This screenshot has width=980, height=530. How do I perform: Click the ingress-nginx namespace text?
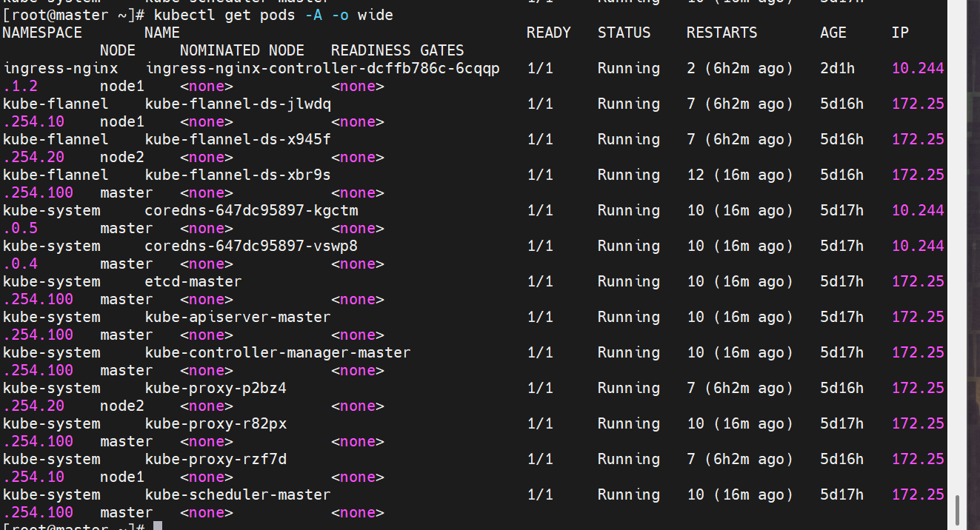[x=60, y=68]
